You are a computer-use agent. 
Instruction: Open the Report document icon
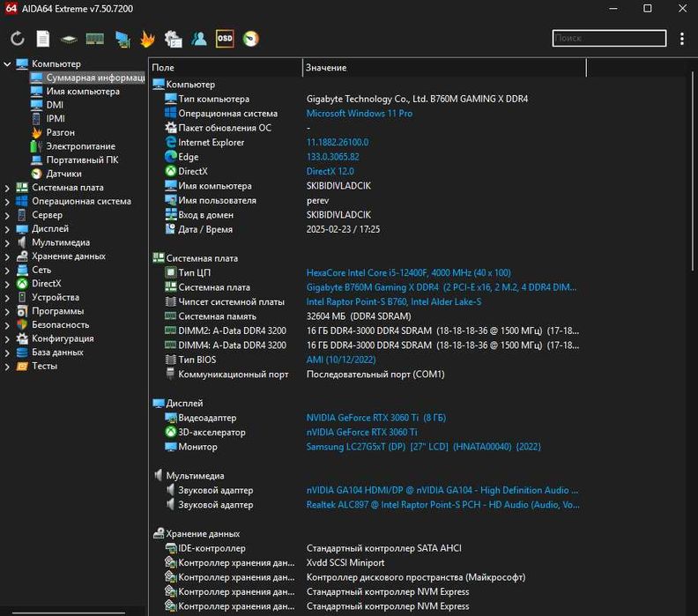(42, 39)
